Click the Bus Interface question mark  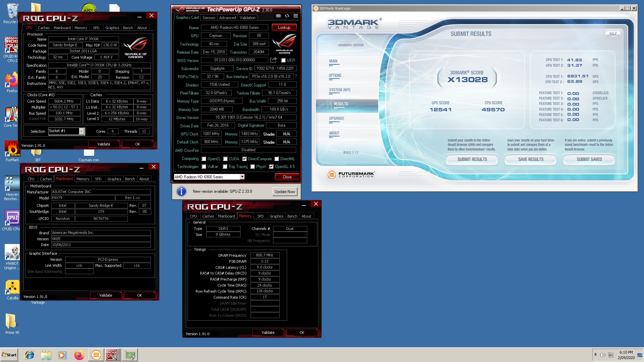[x=296, y=76]
